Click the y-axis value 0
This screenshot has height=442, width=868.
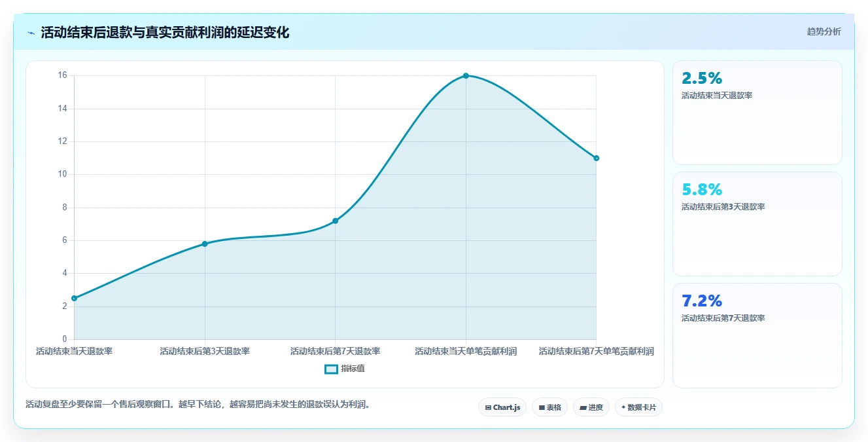[x=65, y=339]
